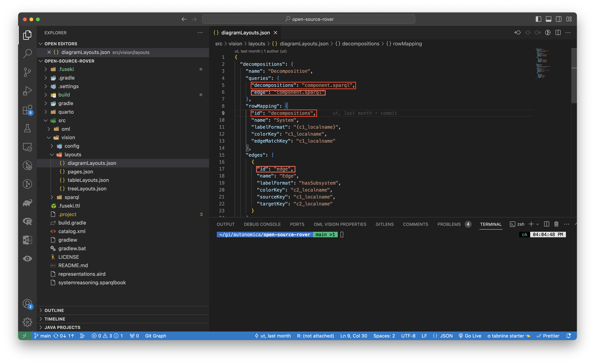The width and height of the screenshot is (595, 364).
Task: Open pages.json in the explorer
Action: pyautogui.click(x=123, y=172)
